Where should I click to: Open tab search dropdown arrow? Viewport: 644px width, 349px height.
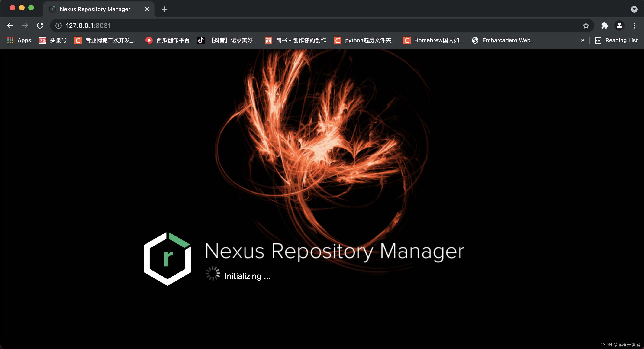point(634,9)
